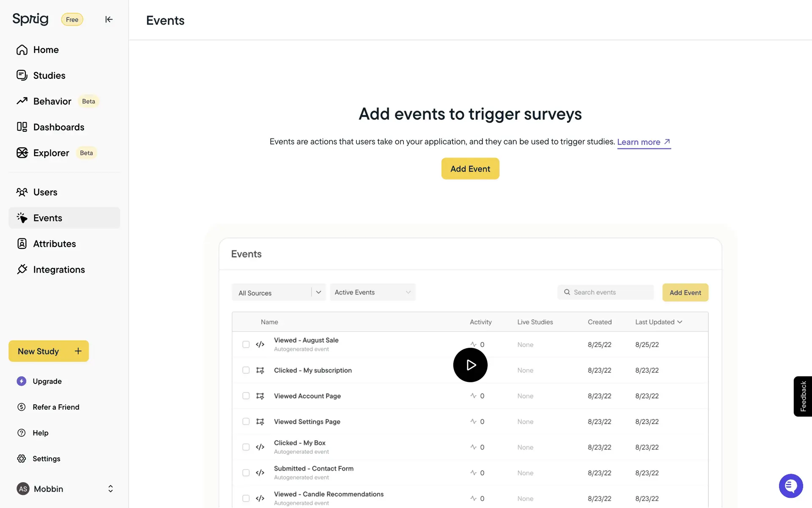The image size is (812, 508).
Task: Click the Explorer icon in sidebar
Action: click(22, 153)
